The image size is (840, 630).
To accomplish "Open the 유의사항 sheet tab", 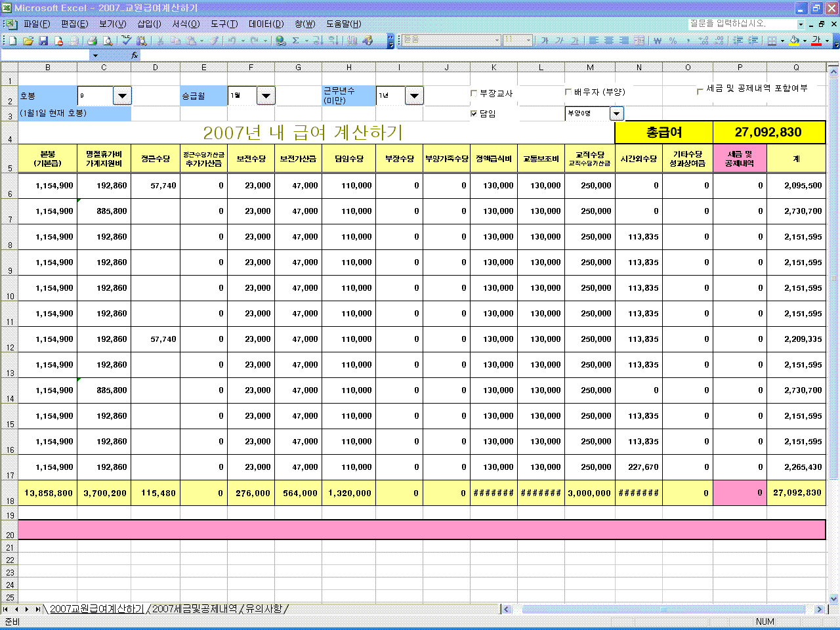I will click(264, 609).
